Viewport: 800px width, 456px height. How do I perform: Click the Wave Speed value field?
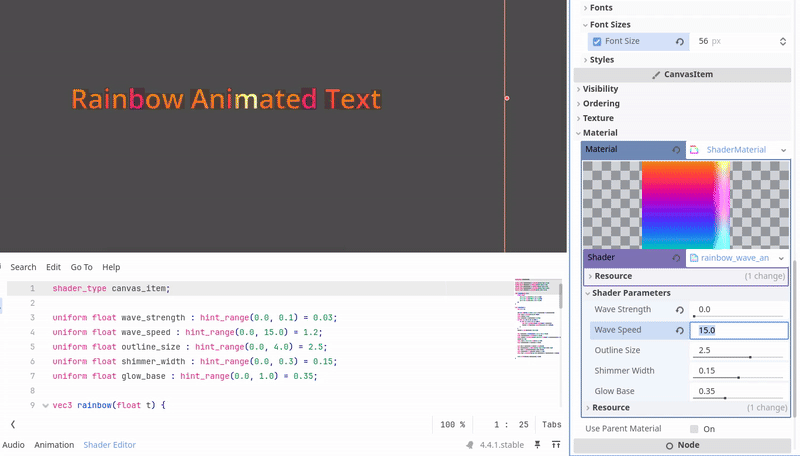click(x=739, y=331)
